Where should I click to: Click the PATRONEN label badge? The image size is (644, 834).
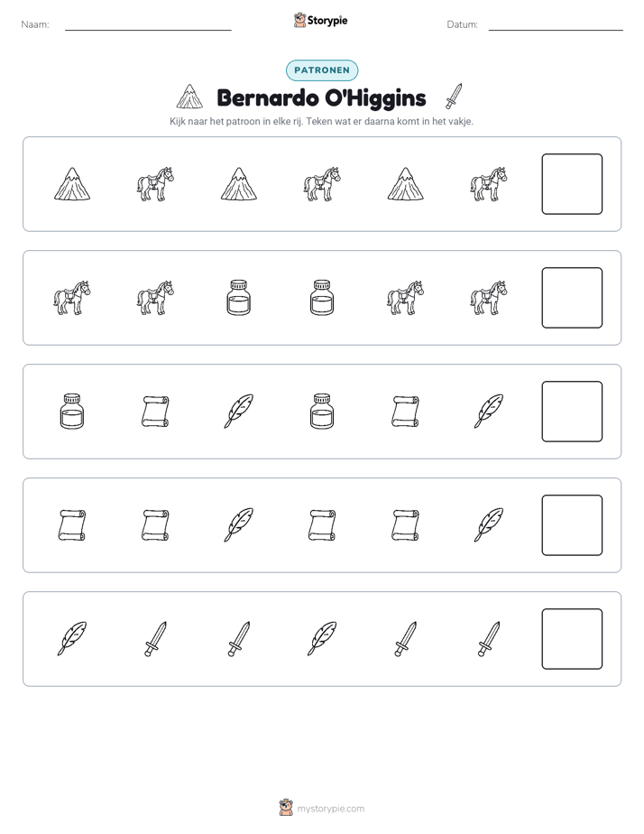322,70
